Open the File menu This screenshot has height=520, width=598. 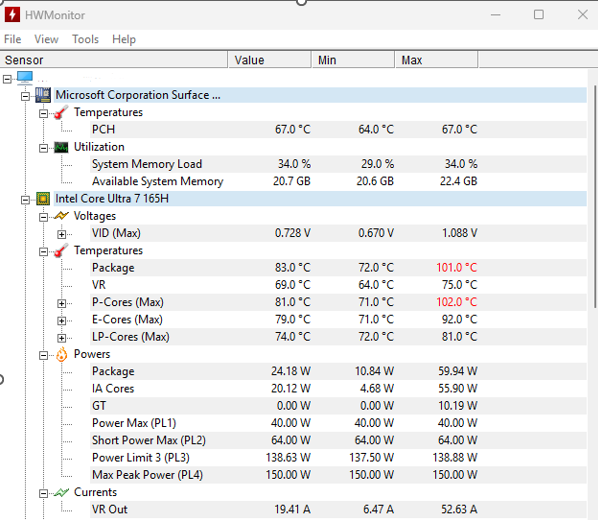(x=13, y=39)
